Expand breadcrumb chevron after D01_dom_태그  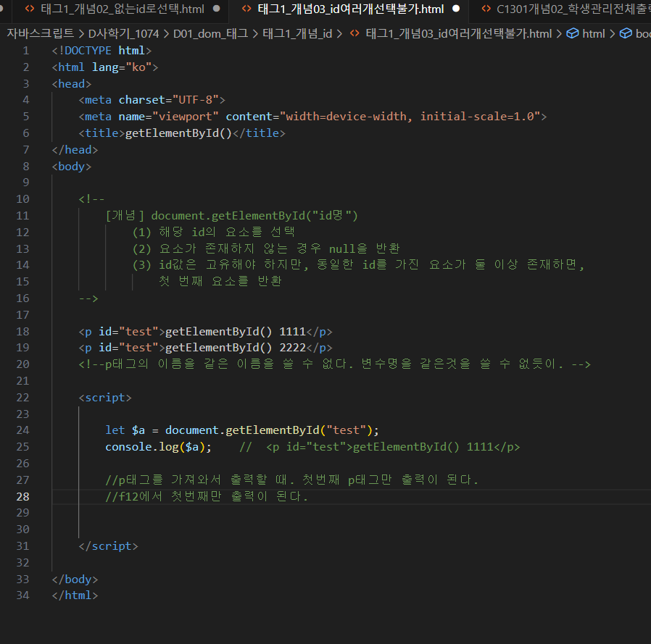pos(255,34)
